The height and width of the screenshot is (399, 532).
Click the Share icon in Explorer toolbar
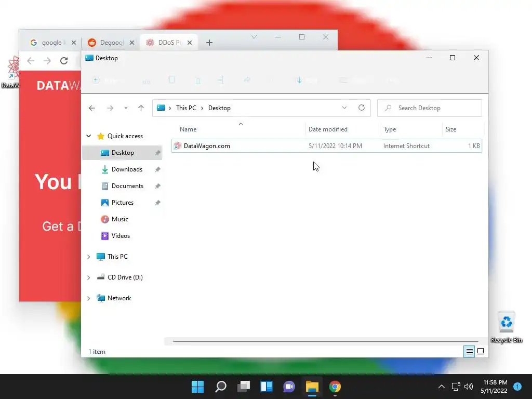[247, 80]
